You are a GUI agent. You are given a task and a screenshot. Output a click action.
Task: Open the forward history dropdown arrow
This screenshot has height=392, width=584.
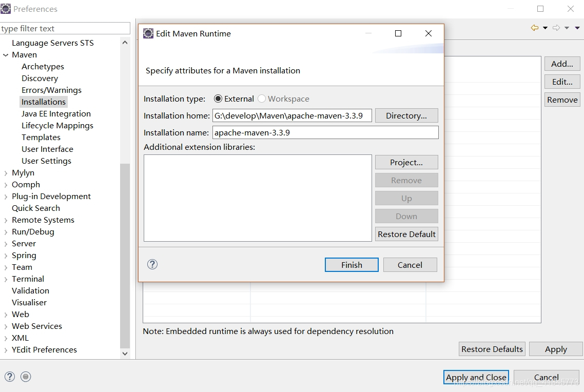click(567, 28)
